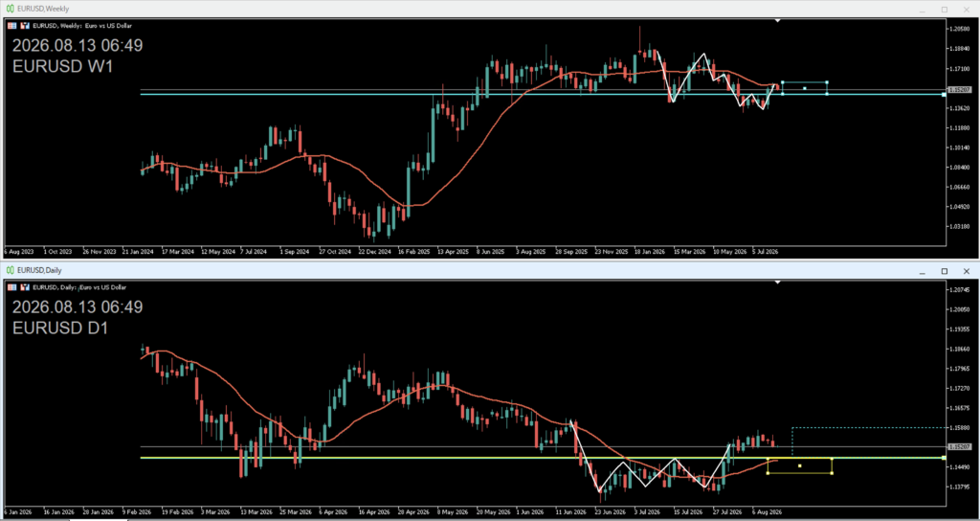Click the 1.14490 price scale label

(959, 467)
